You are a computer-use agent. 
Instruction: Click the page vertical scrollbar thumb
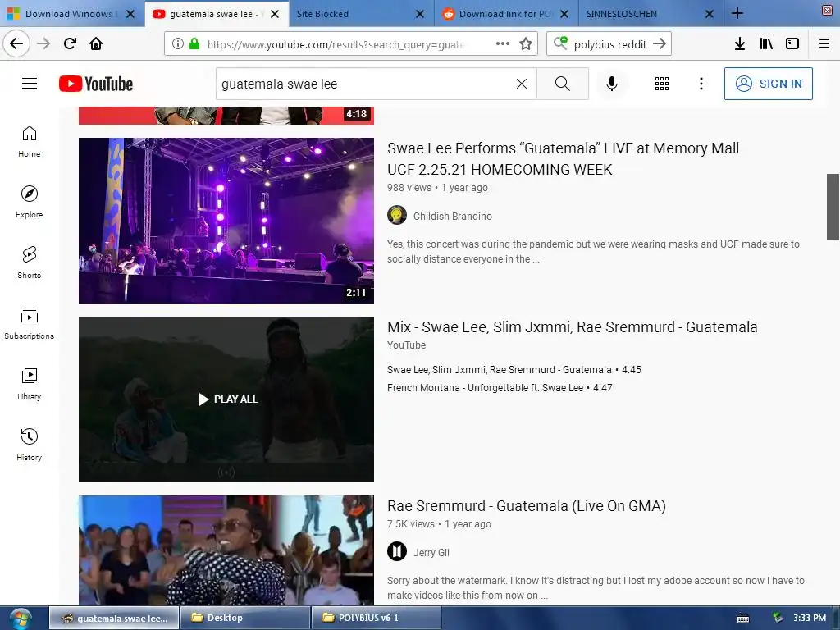tap(833, 207)
